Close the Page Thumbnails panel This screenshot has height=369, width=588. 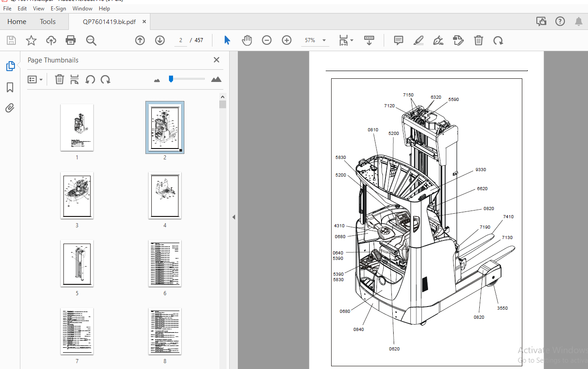[217, 60]
